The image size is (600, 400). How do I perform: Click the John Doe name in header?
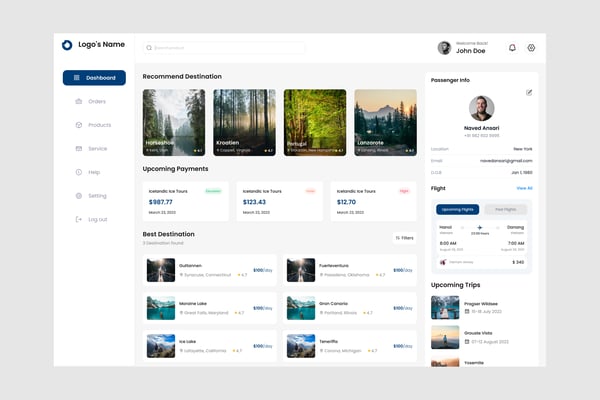coord(471,51)
